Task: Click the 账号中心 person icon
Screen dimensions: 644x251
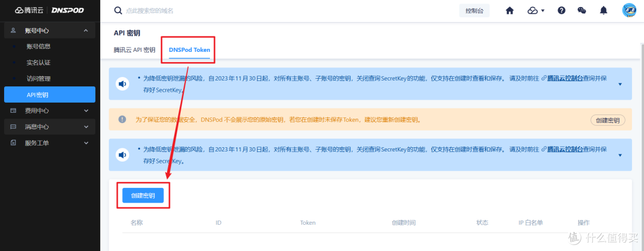Action: point(13,30)
